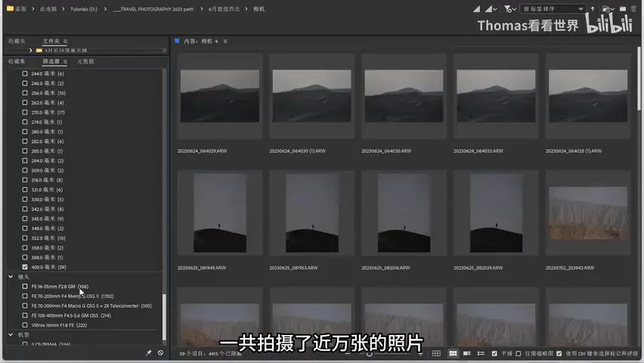Select thumbnail 20230624_064029.ARW
644x363 pixels.
[x=220, y=96]
